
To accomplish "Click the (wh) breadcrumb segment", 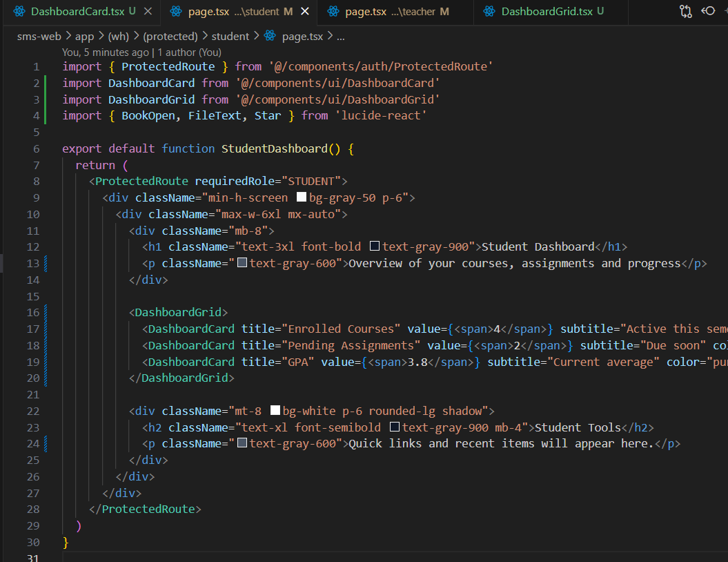I will point(119,36).
